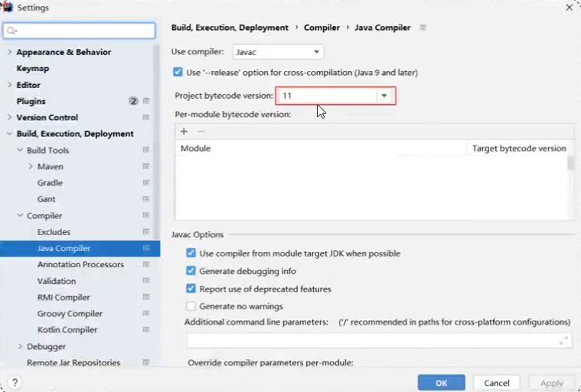Expand the Maven node
Screen dimensions: 581x392
(31, 166)
